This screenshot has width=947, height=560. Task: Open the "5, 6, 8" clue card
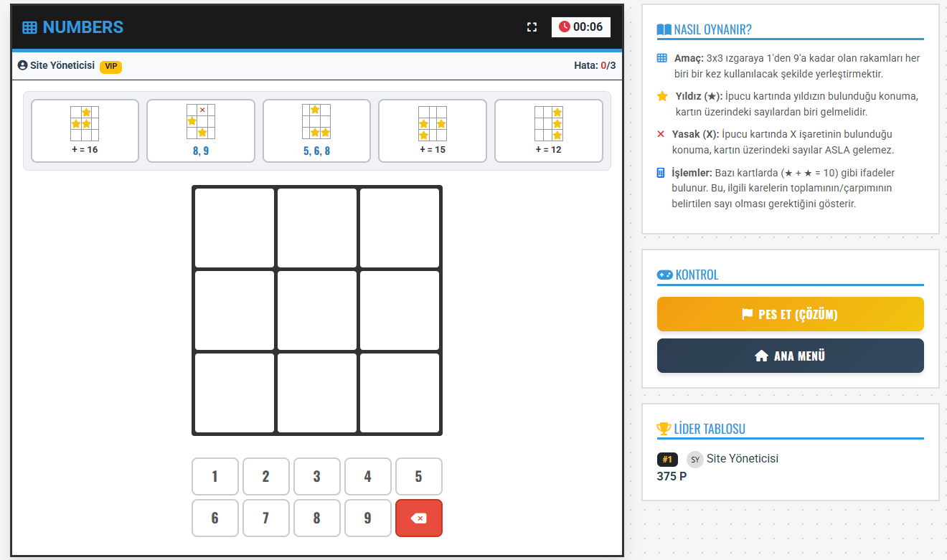pyautogui.click(x=316, y=130)
